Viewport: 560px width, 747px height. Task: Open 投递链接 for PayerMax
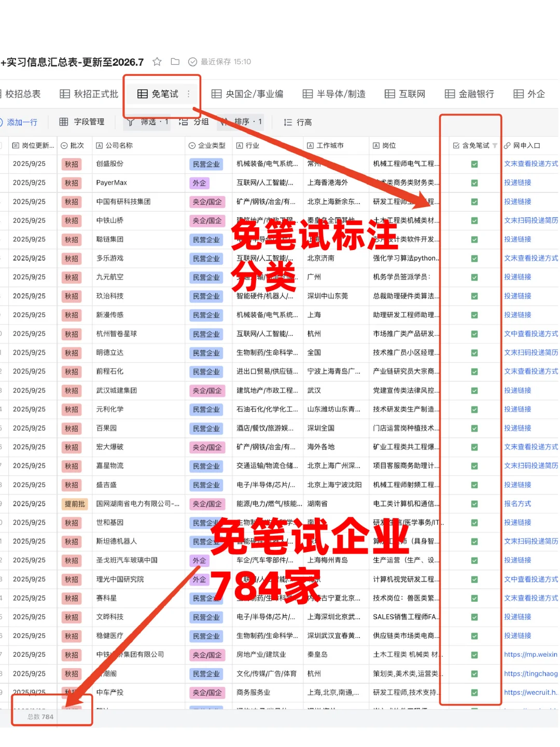[517, 183]
